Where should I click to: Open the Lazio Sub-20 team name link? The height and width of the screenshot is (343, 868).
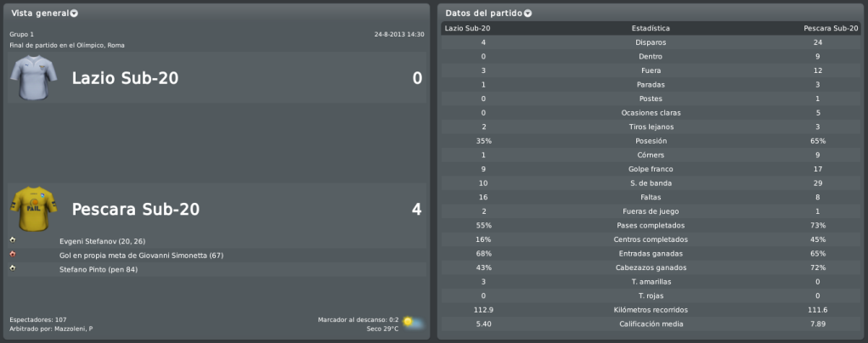click(x=125, y=79)
